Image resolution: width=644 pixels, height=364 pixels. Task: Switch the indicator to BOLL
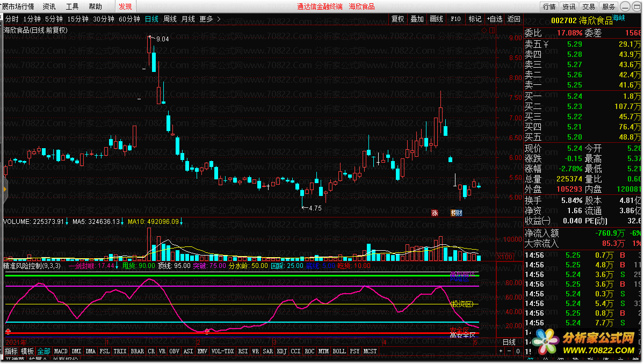pos(339,351)
